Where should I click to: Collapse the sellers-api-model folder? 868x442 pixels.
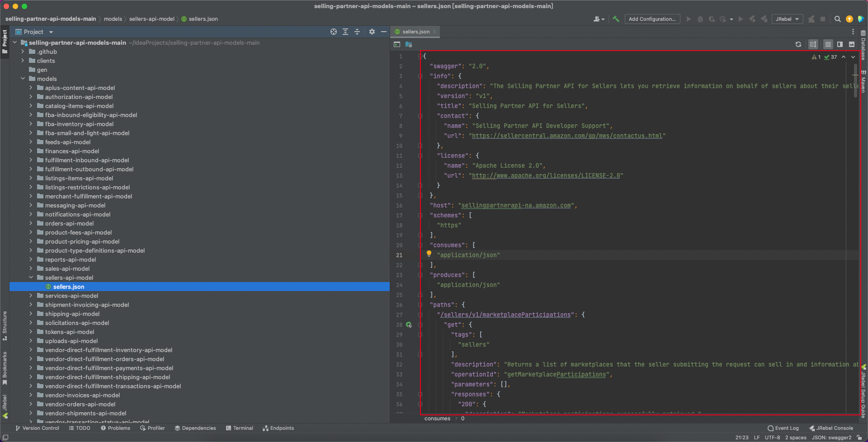[x=31, y=277]
